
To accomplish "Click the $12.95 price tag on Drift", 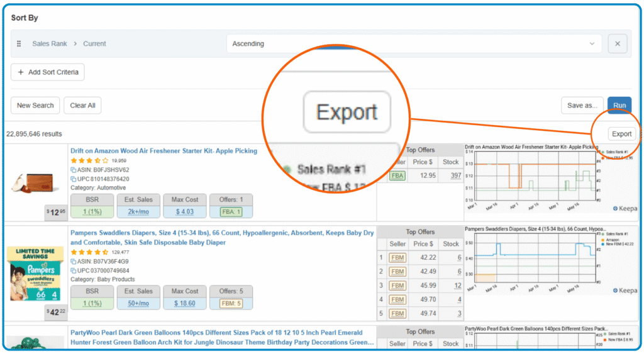I will click(x=55, y=213).
